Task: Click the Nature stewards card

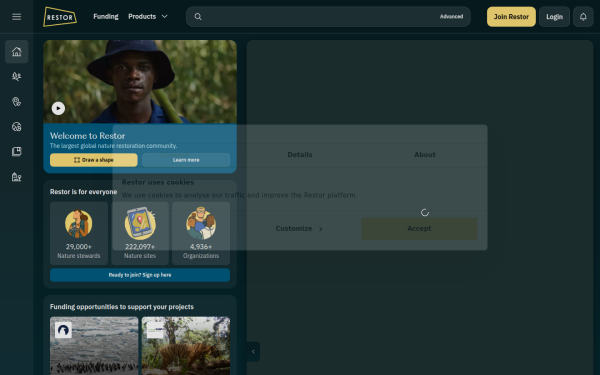Action: click(x=79, y=233)
